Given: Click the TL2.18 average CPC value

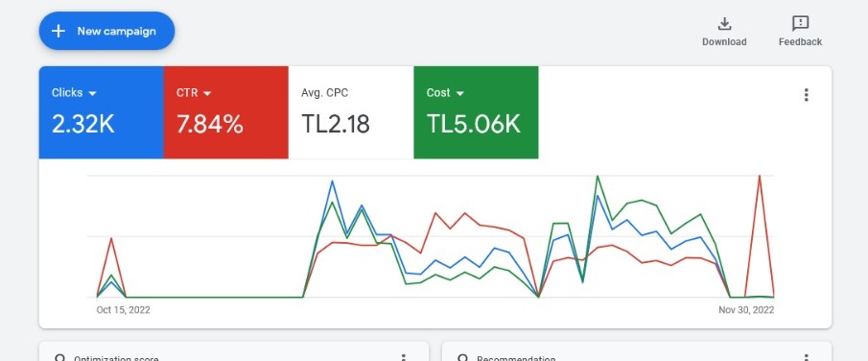Looking at the screenshot, I should (336, 124).
